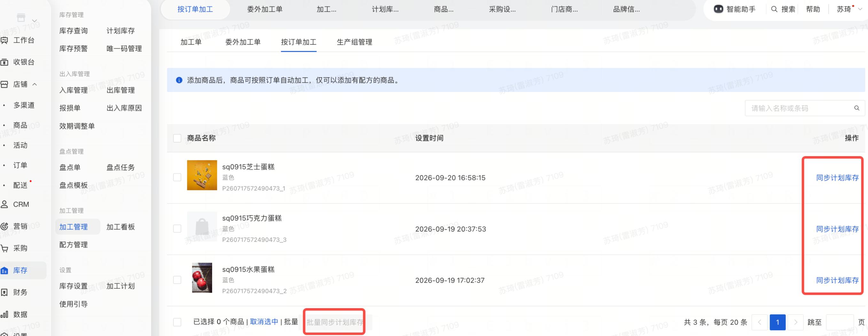The width and height of the screenshot is (868, 336).
Task: Click 同步计划库存 for sq0915水果蛋糕
Action: pos(837,280)
